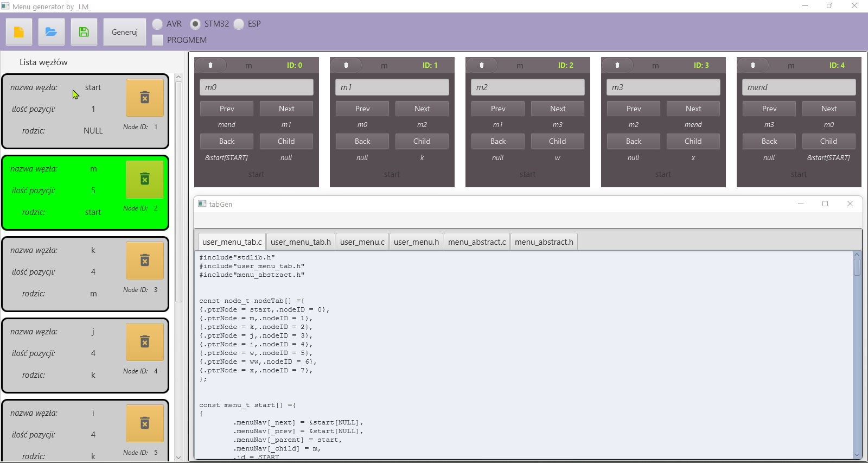The height and width of the screenshot is (463, 868).
Task: Delete node 'j' with the trash icon
Action: [145, 342]
